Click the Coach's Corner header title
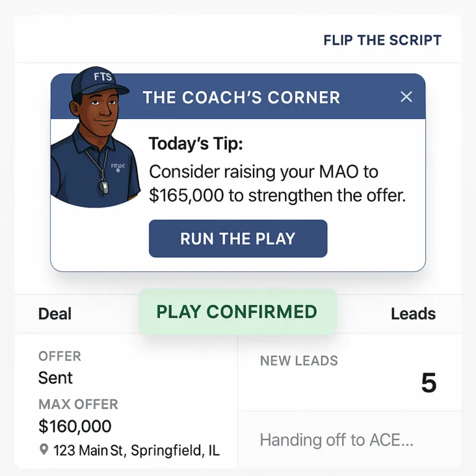 tap(241, 97)
